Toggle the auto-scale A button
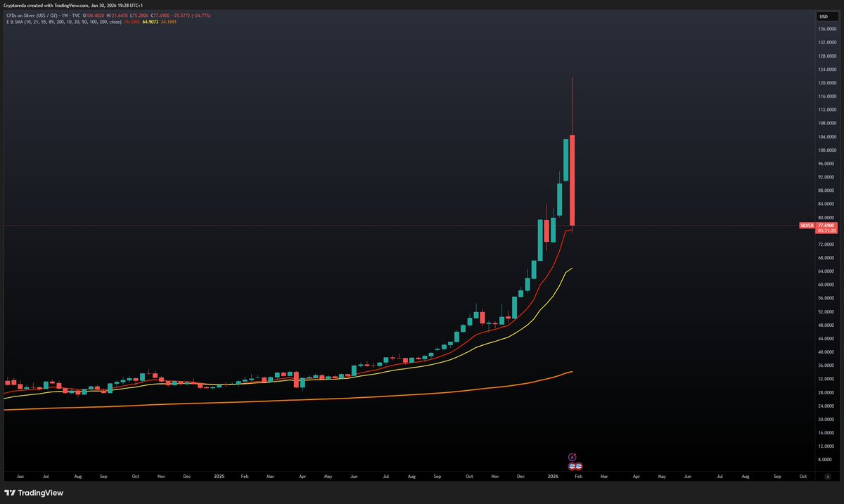 828,477
